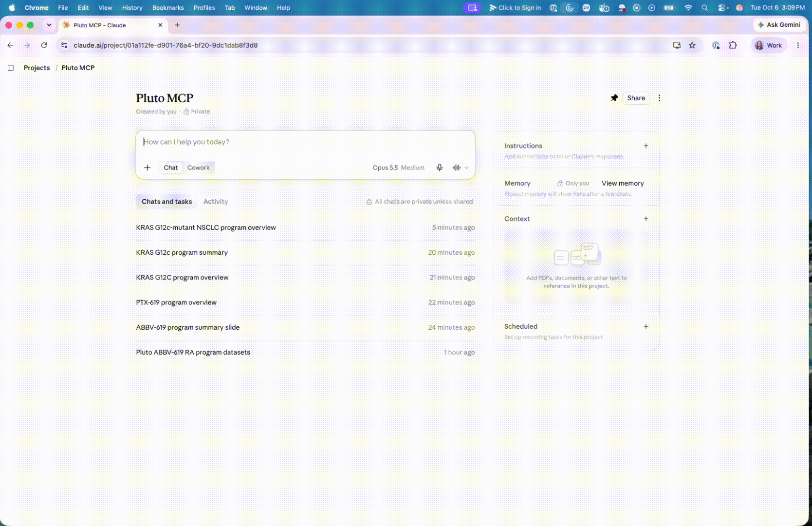Start voice dictation with the microphone icon
Viewport: 812px width, 526px height.
point(440,168)
